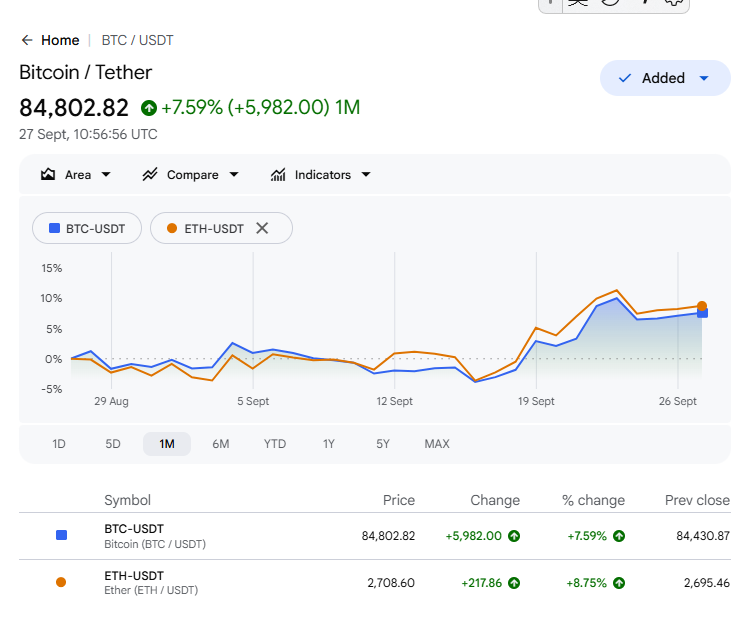751x631 pixels.
Task: Switch to the YTD time range
Action: [x=275, y=444]
